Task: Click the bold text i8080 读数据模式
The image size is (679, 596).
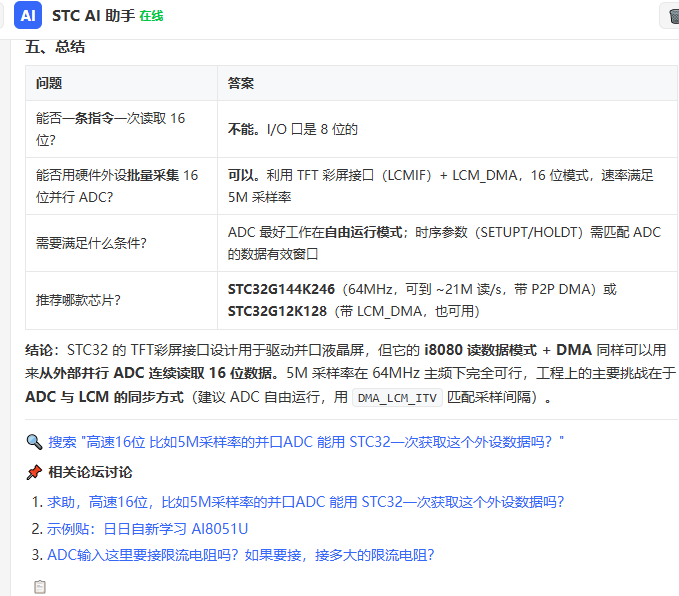Action: (x=480, y=350)
